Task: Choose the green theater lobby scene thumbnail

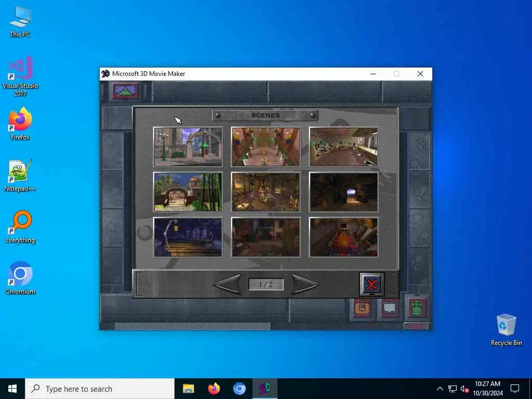Action: pyautogui.click(x=265, y=147)
